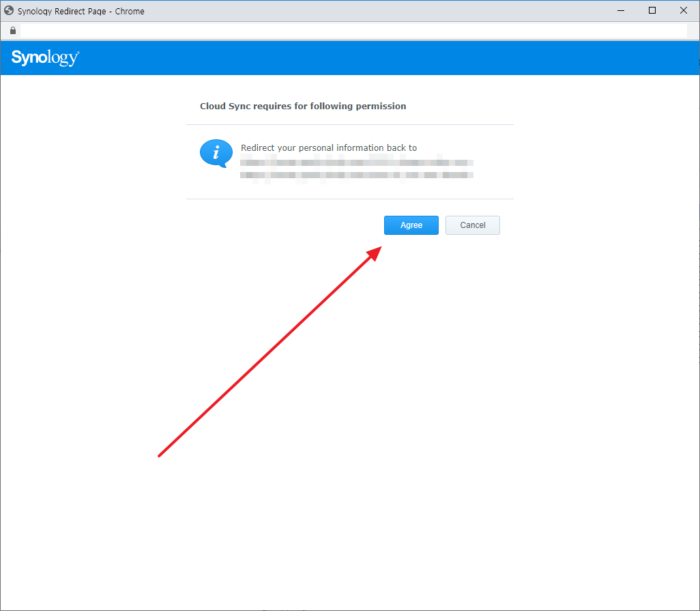Maximize the Chrome window
The image size is (700, 611).
tap(652, 10)
